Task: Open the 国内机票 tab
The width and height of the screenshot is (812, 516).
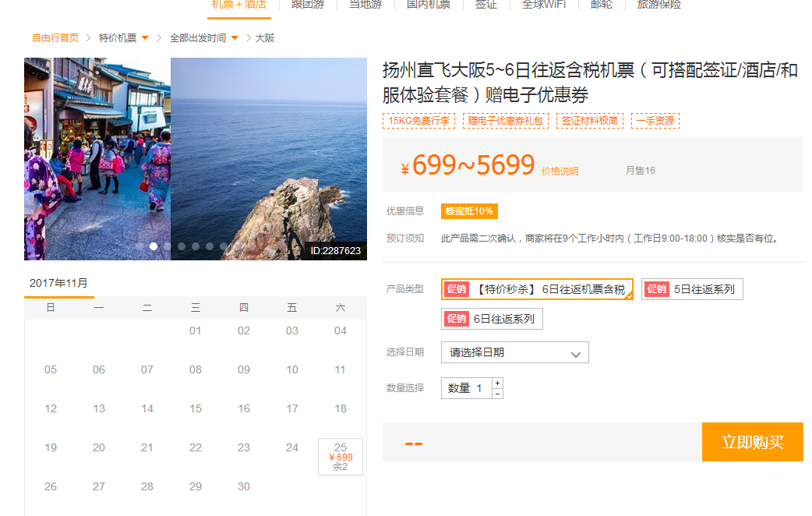Action: pos(429,5)
